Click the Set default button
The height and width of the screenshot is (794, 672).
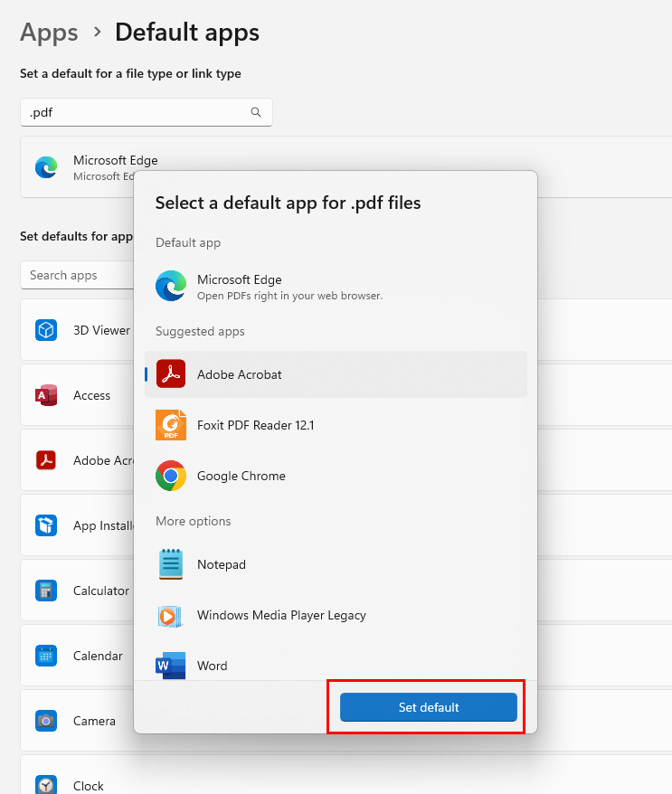click(x=429, y=707)
